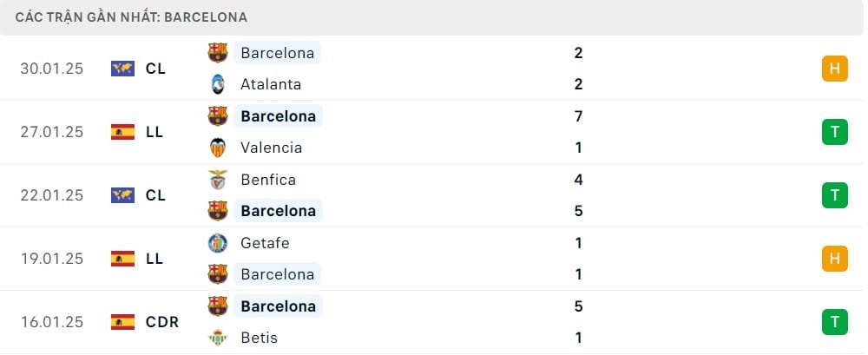Image resolution: width=868 pixels, height=355 pixels.
Task: Click the green T badge for Betis match
Action: tap(834, 322)
